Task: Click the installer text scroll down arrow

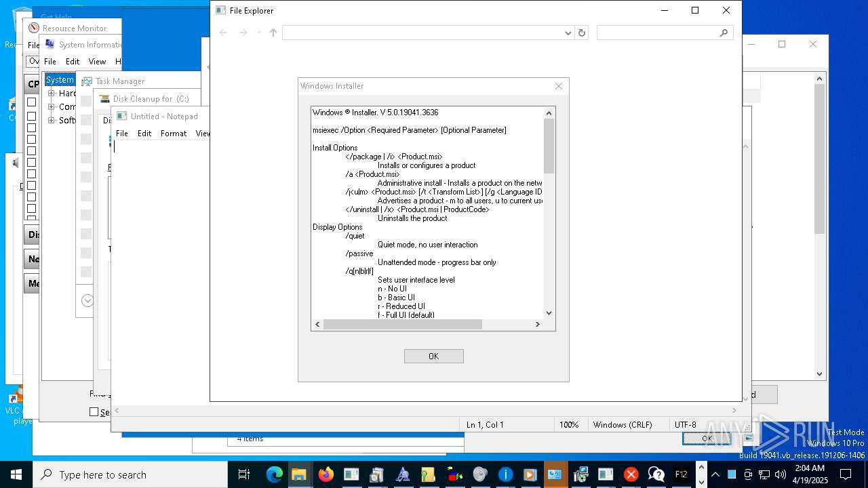Action: pos(549,313)
